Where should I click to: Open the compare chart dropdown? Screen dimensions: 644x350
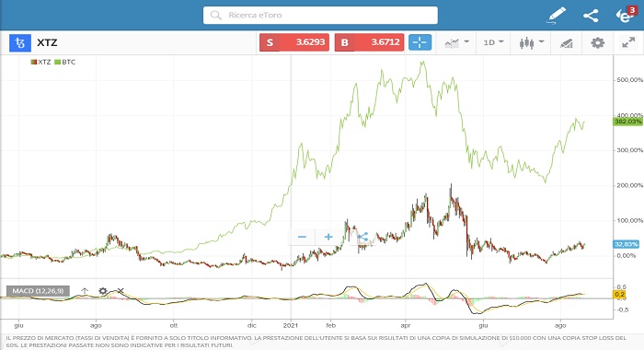click(456, 42)
